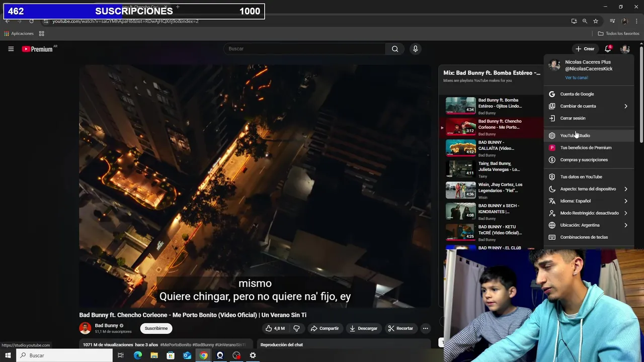The image size is (644, 362).
Task: Select "BAD BUNNY - KETU TECRÉ" playlist entry
Action: pyautogui.click(x=491, y=232)
